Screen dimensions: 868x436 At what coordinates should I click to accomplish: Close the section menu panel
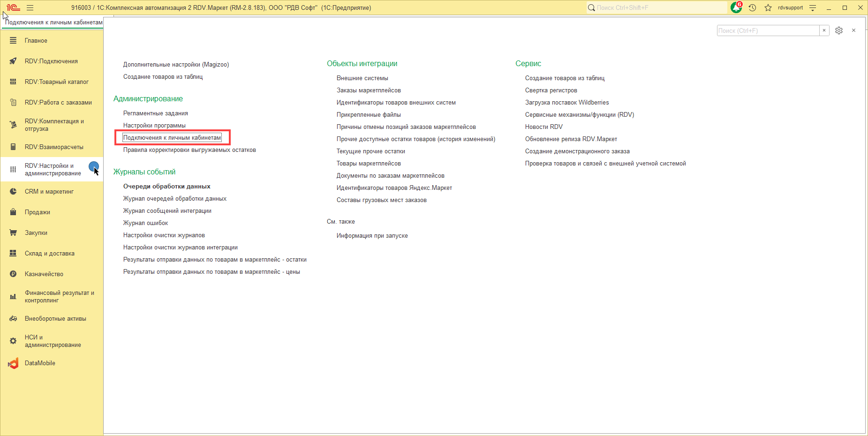point(854,30)
